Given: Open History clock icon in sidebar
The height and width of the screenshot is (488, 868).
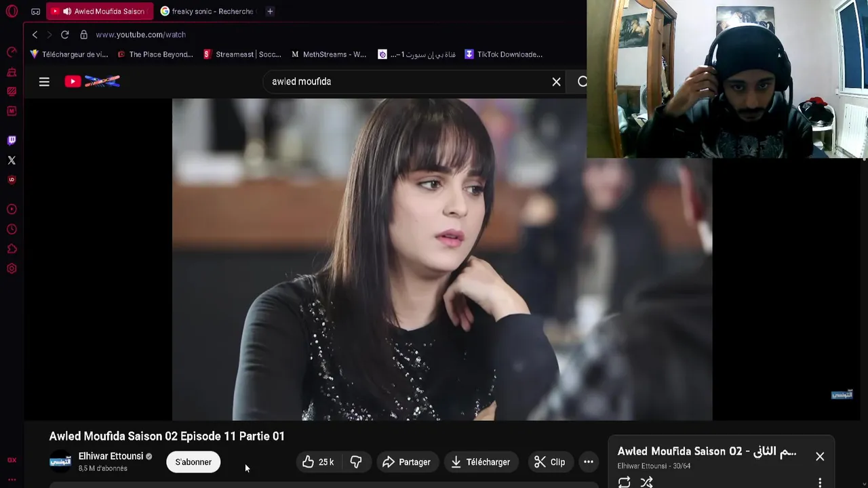Looking at the screenshot, I should pyautogui.click(x=12, y=229).
